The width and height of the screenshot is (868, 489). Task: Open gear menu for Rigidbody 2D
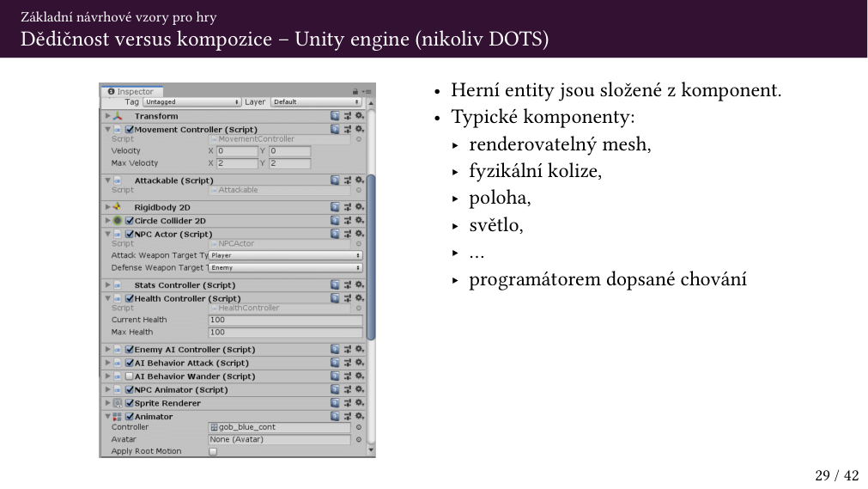tap(359, 207)
